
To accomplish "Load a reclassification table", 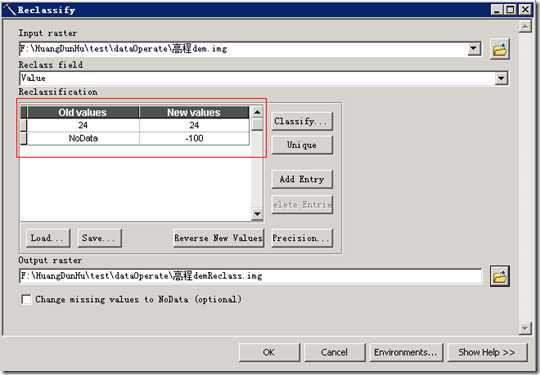I will pyautogui.click(x=48, y=238).
